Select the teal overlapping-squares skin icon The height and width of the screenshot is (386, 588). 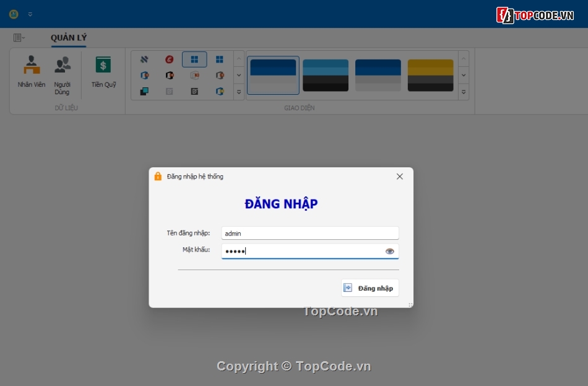pos(145,92)
